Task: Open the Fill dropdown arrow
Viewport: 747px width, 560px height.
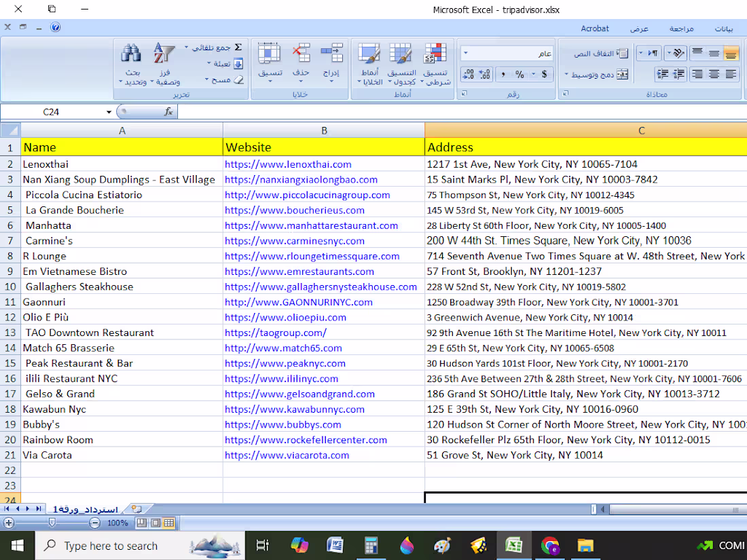Action: (x=208, y=63)
